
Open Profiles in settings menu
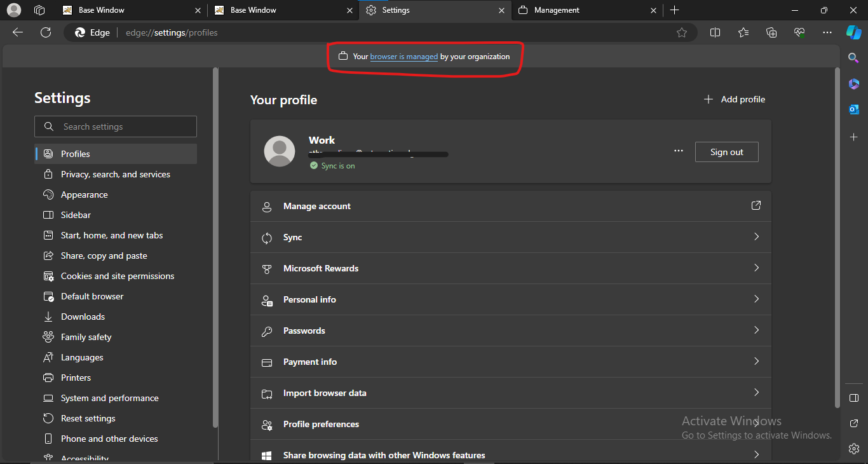click(116, 154)
